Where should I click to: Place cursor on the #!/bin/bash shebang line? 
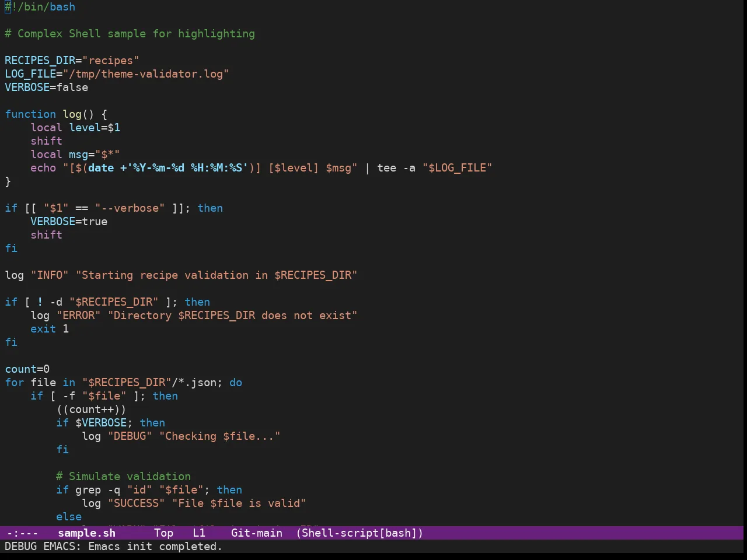pyautogui.click(x=40, y=7)
